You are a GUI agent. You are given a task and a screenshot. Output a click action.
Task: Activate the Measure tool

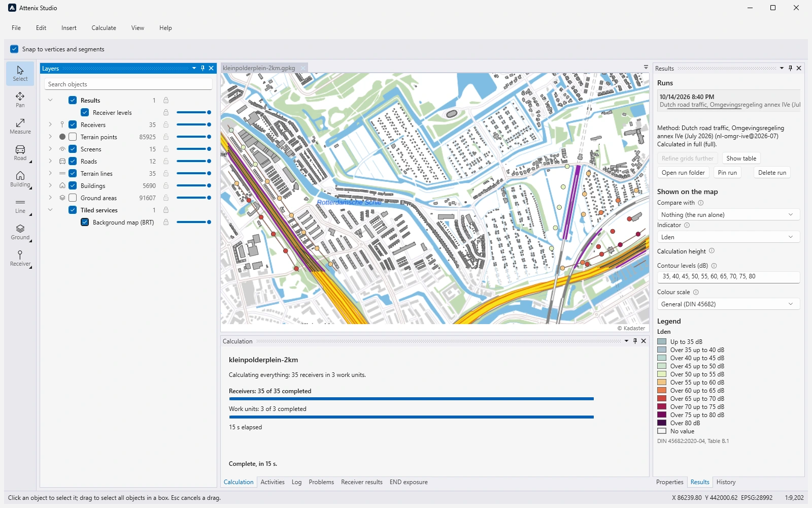pyautogui.click(x=20, y=126)
